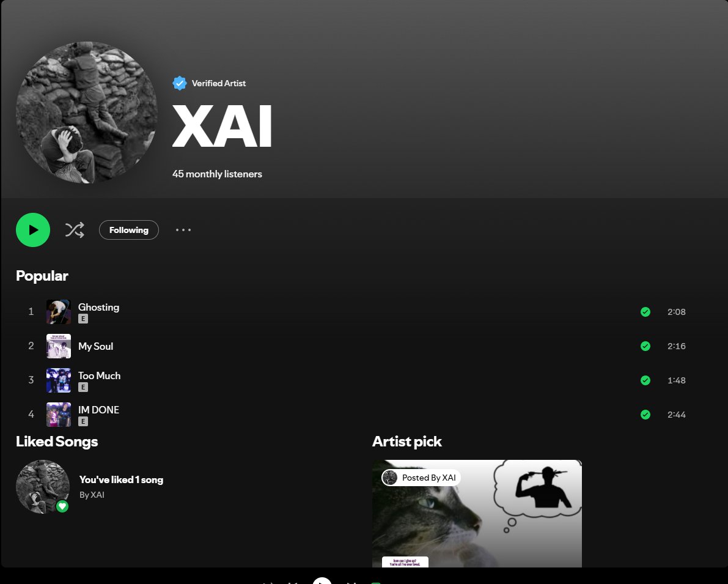
Task: Toggle saved checkmark for Too Much
Action: tap(645, 380)
